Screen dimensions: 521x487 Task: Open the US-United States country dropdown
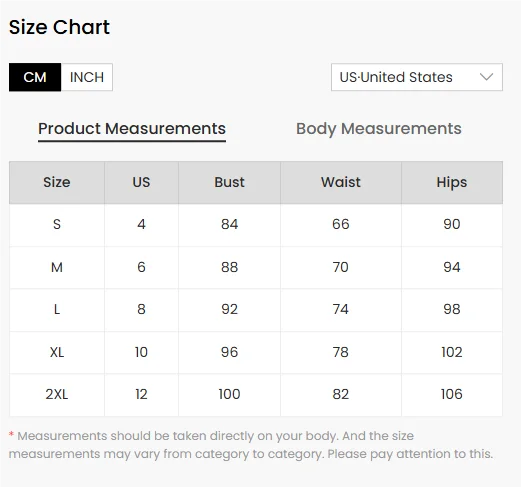[417, 77]
